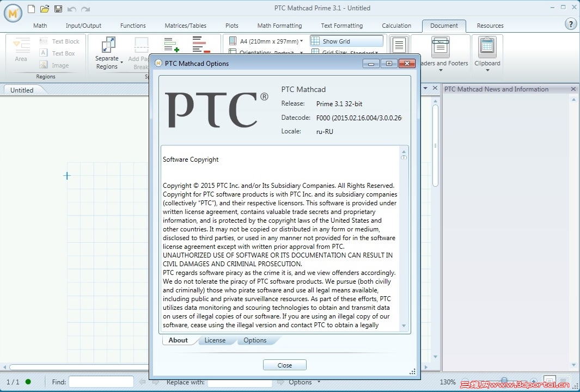Switch to the Matrices/Tables ribbon tab
Screen dimensions: 580x392
pyautogui.click(x=185, y=26)
